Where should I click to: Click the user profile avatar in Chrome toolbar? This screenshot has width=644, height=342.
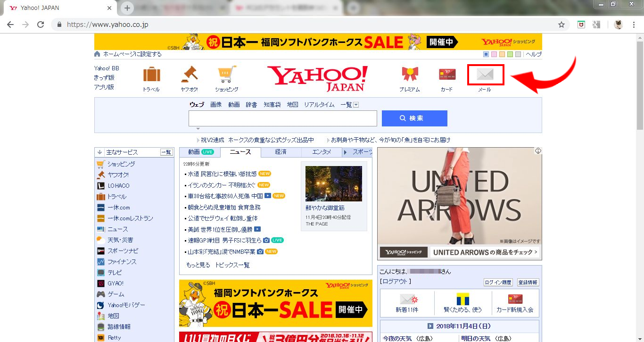pos(619,25)
